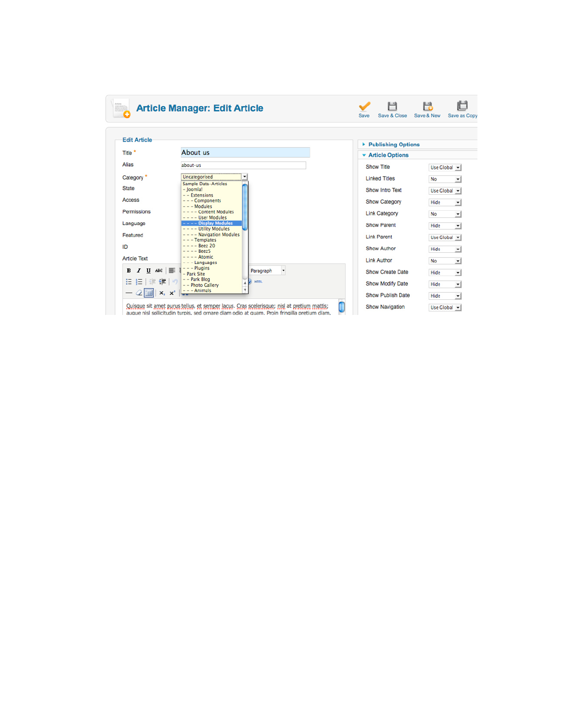Select Joomla! category option
The height and width of the screenshot is (728, 582).
click(212, 190)
